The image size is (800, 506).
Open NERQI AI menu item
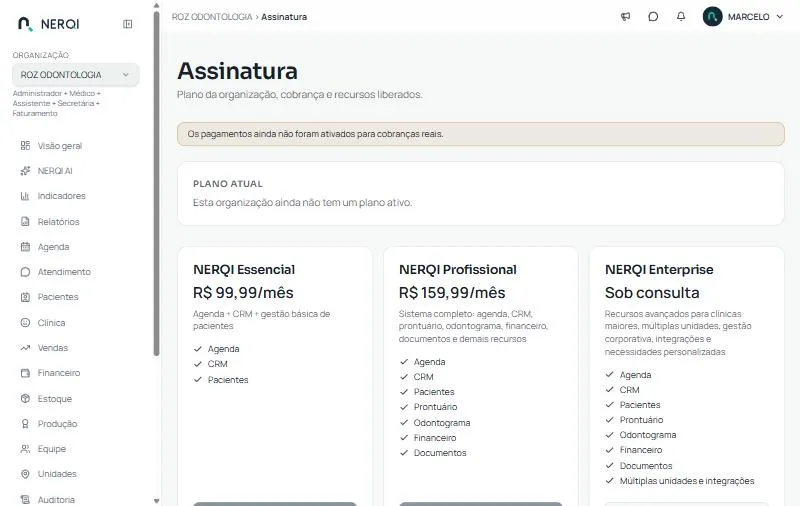point(55,171)
